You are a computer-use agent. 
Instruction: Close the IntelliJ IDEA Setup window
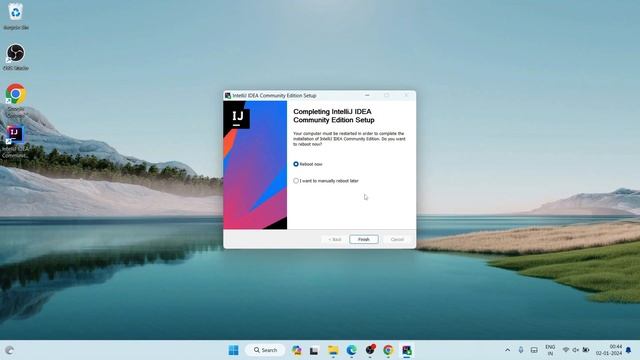406,96
